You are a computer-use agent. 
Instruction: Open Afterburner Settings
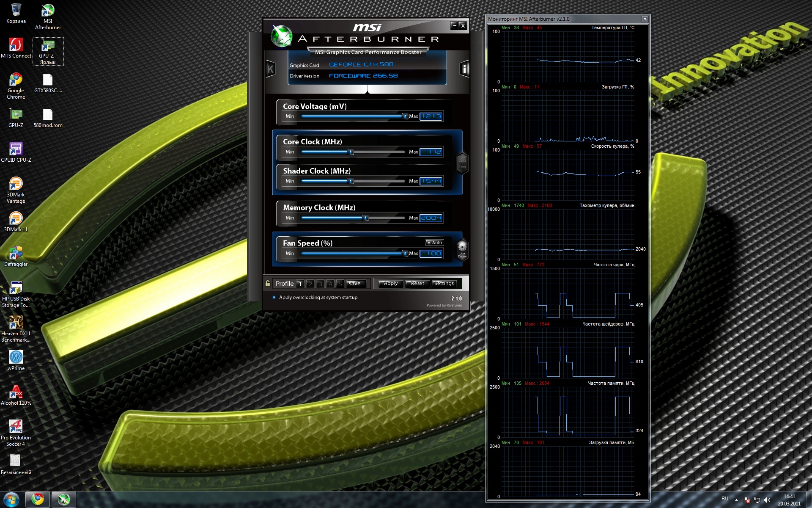[444, 284]
